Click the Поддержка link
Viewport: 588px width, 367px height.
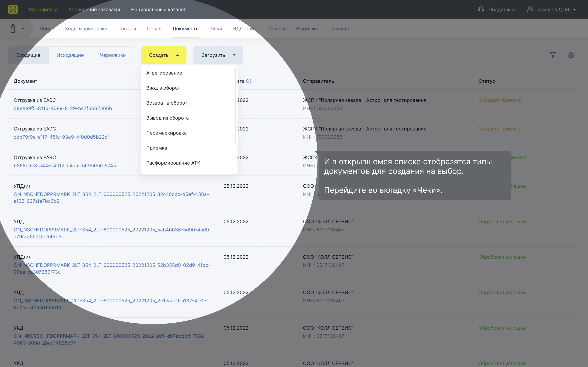(502, 10)
